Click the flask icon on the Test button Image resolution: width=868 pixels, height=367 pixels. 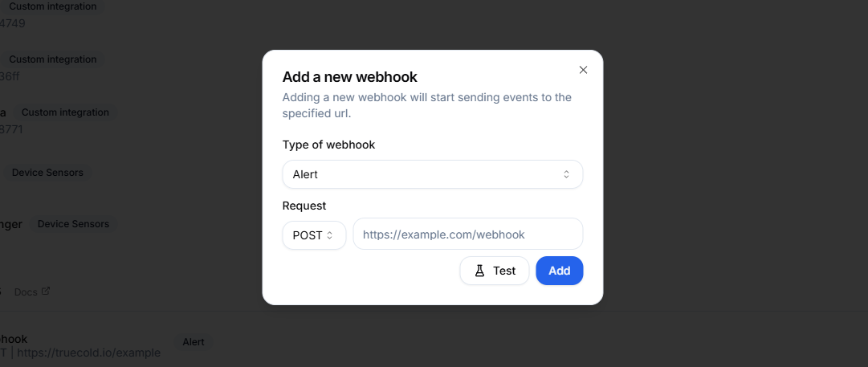tap(480, 271)
